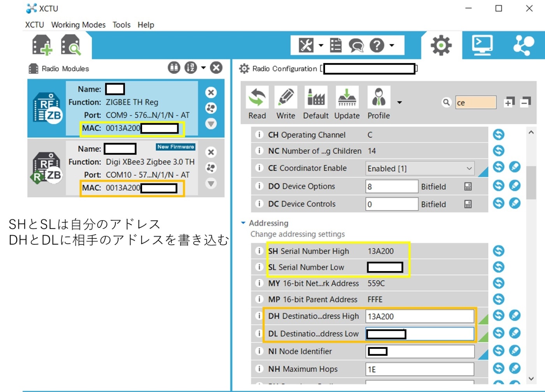The image size is (545, 392).
Task: Open the XCTU menu
Action: click(x=35, y=25)
